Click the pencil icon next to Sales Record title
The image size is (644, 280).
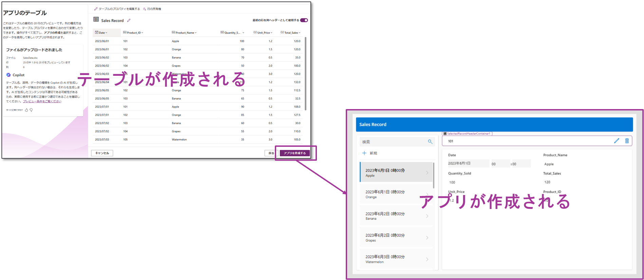pyautogui.click(x=129, y=20)
